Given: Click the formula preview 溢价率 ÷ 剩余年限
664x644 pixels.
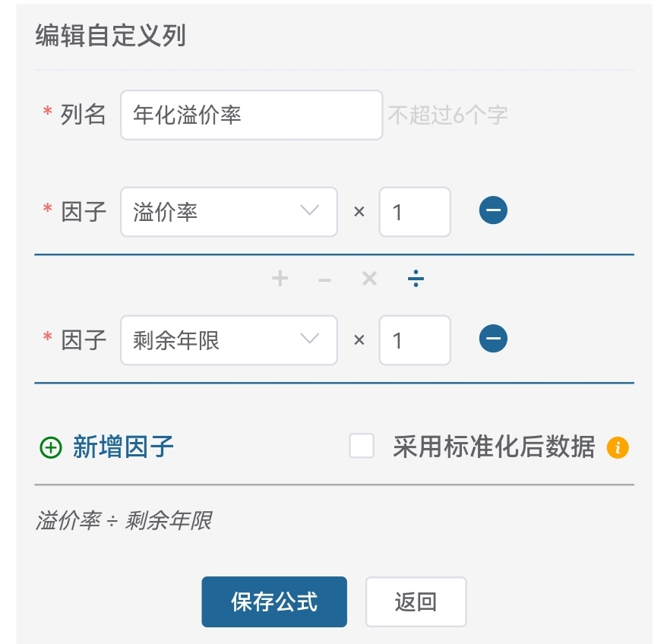Looking at the screenshot, I should 124,521.
